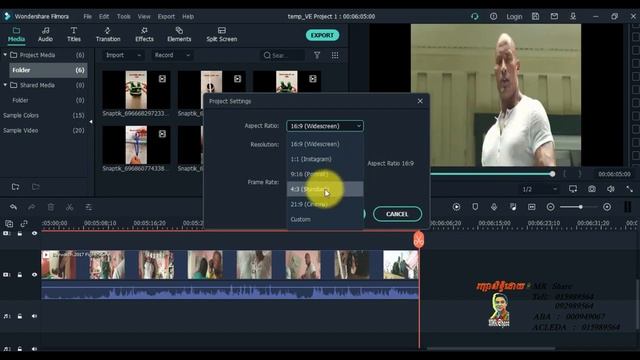This screenshot has width=640, height=360.
Task: Open the Tools menu
Action: [x=124, y=16]
